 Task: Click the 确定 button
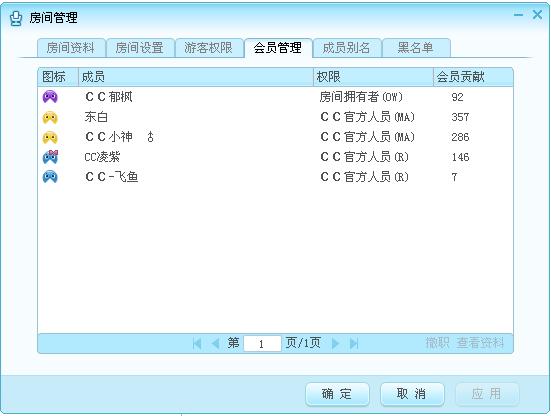337,394
